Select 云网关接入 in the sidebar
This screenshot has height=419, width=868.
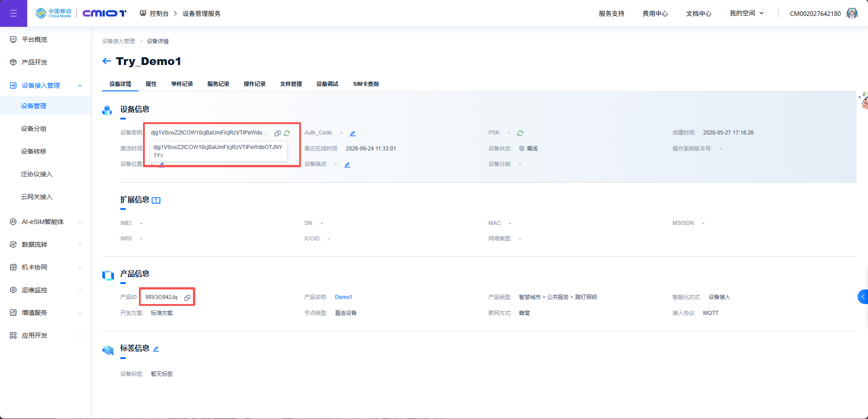[37, 197]
